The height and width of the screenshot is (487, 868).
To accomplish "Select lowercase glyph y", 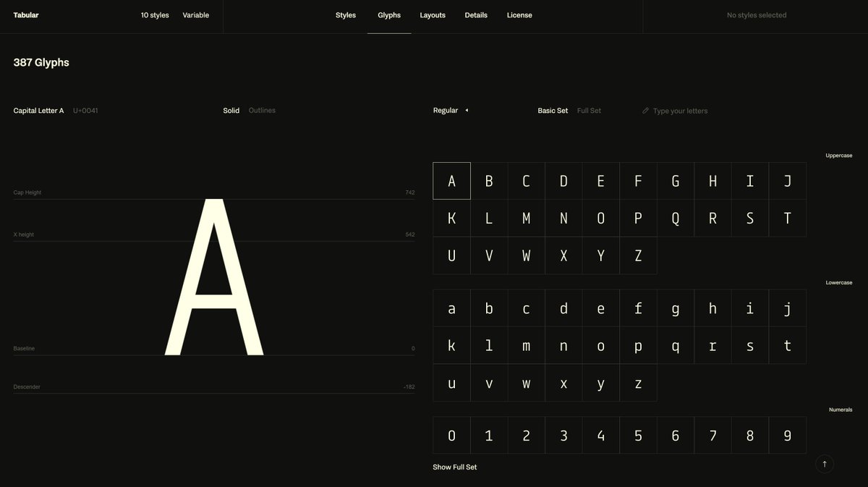I will (x=601, y=383).
